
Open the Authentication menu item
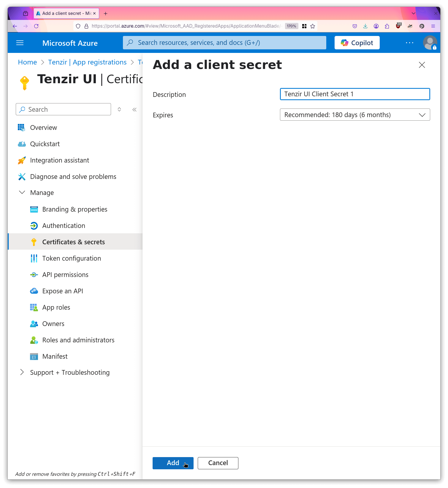tap(64, 226)
